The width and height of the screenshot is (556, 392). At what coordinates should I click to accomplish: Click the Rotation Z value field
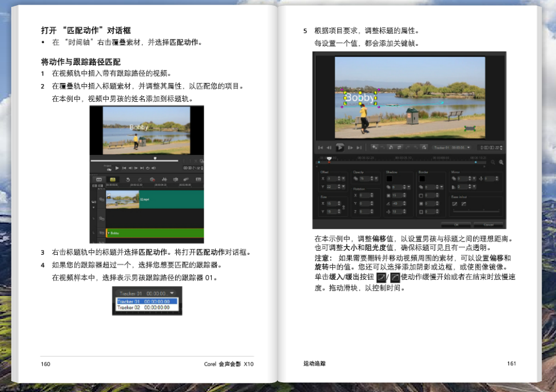click(x=364, y=211)
